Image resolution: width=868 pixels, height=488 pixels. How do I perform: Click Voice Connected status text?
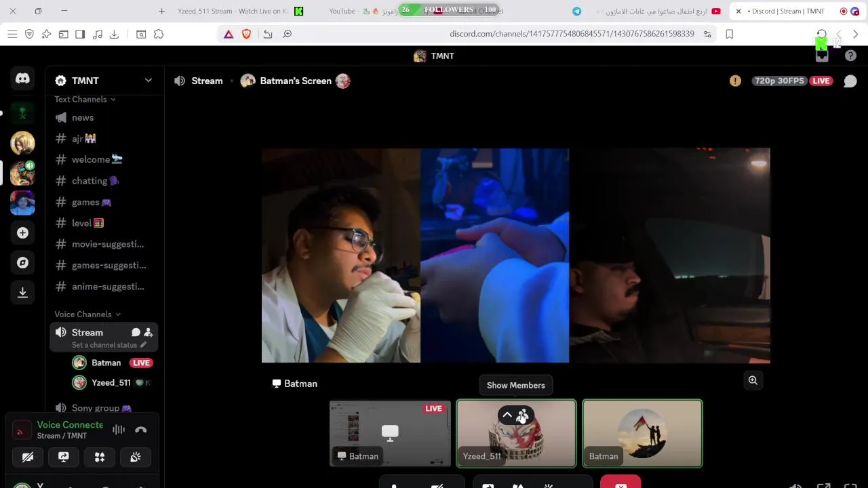point(70,425)
